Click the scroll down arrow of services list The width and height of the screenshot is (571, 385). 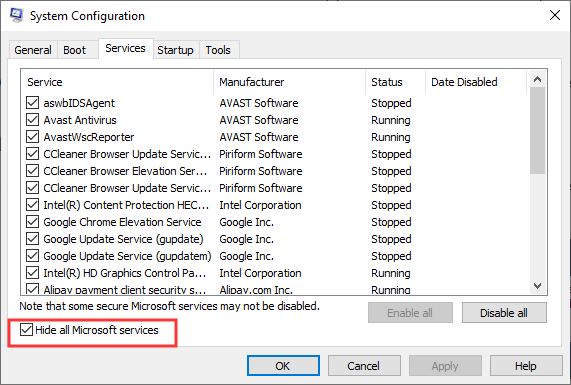537,286
